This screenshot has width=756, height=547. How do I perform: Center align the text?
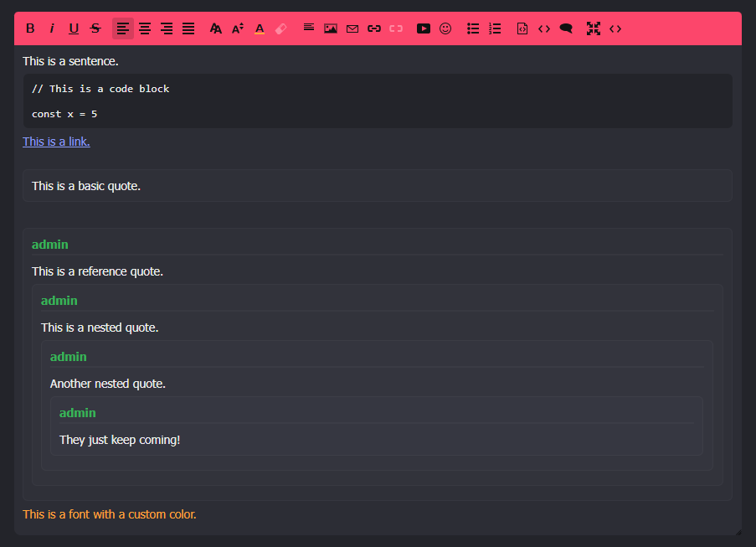[145, 28]
